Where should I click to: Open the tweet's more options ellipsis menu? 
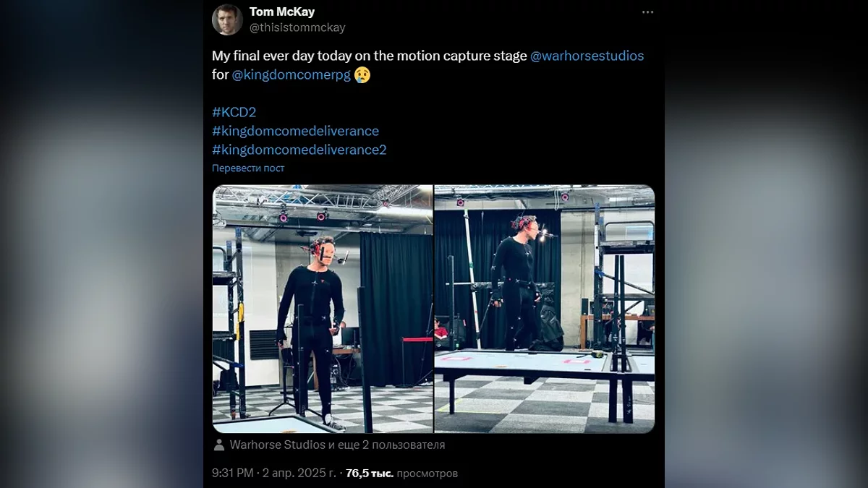point(647,12)
